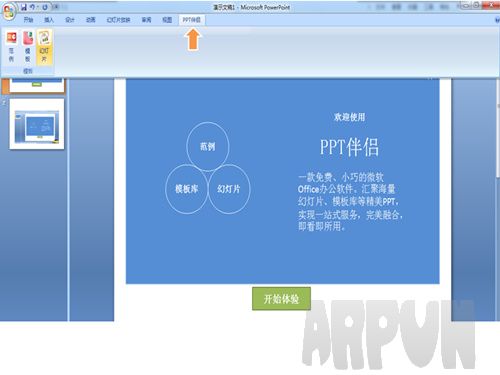Click the PPT伴侣 title text on slide

coord(349,147)
